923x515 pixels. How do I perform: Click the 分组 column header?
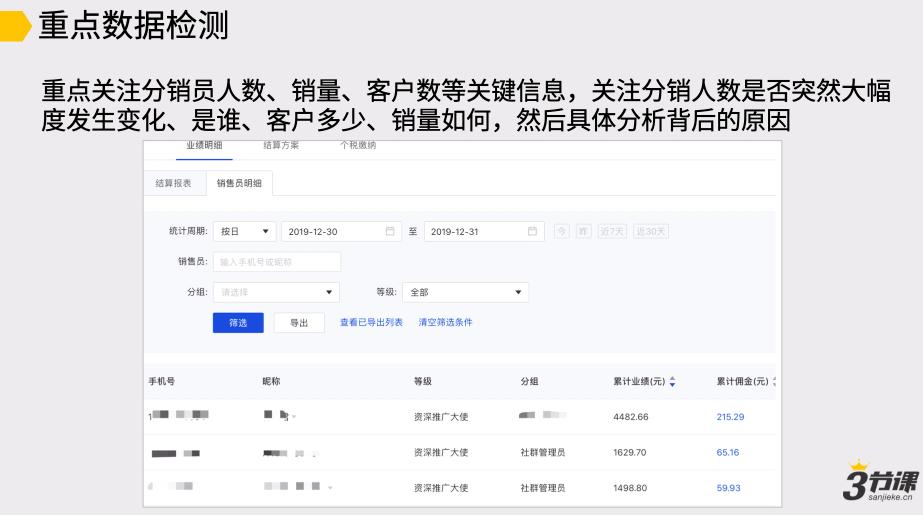(529, 381)
